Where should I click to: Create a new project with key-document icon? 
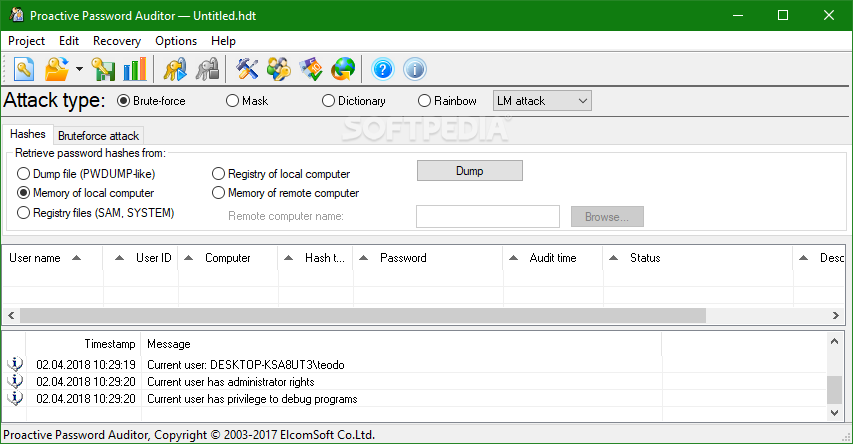(x=24, y=70)
